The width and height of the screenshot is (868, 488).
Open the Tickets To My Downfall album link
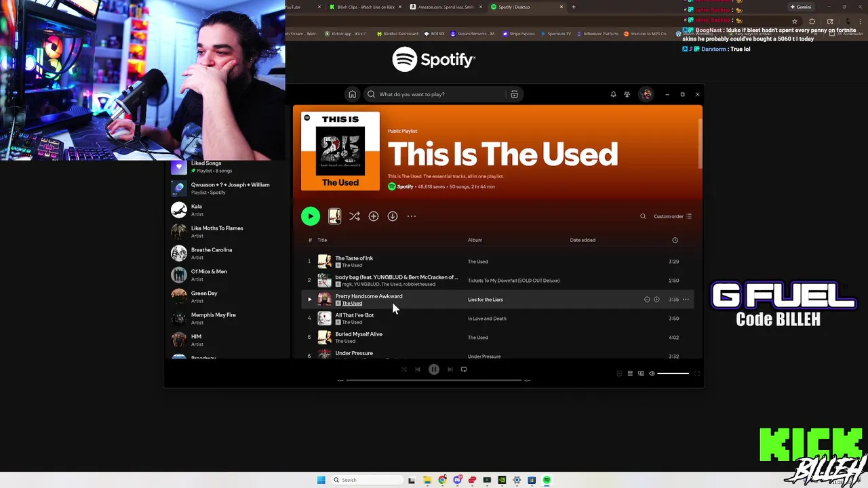click(513, 281)
